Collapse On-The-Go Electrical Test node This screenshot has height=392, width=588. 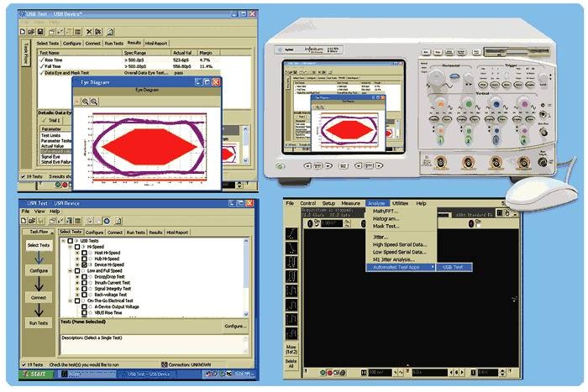click(x=70, y=301)
